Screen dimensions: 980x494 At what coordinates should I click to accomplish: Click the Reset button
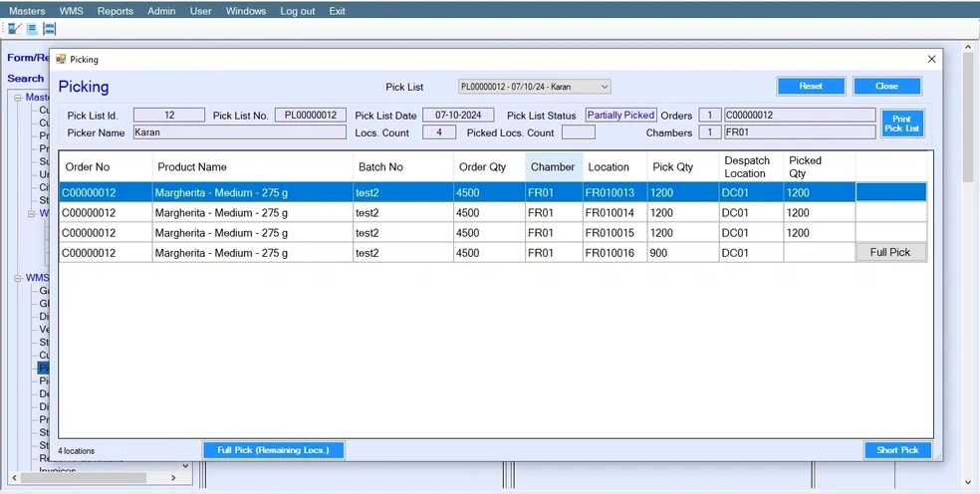coord(811,87)
